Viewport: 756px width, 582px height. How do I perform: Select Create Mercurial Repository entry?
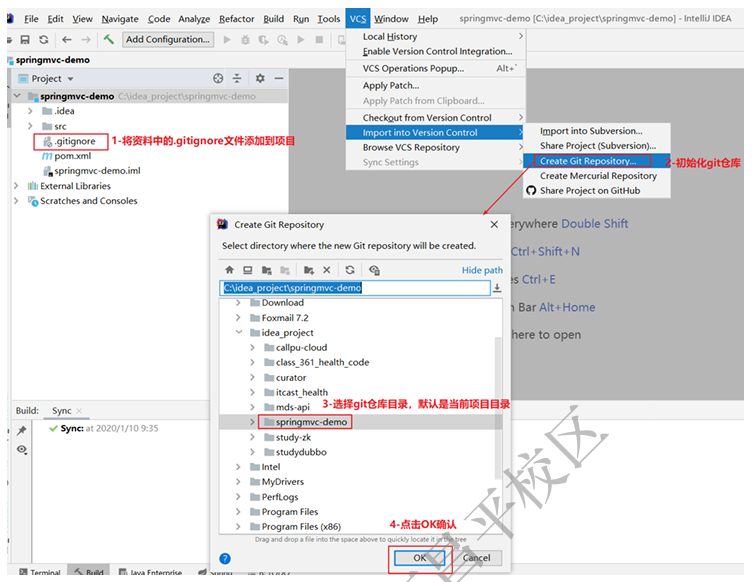(x=598, y=176)
